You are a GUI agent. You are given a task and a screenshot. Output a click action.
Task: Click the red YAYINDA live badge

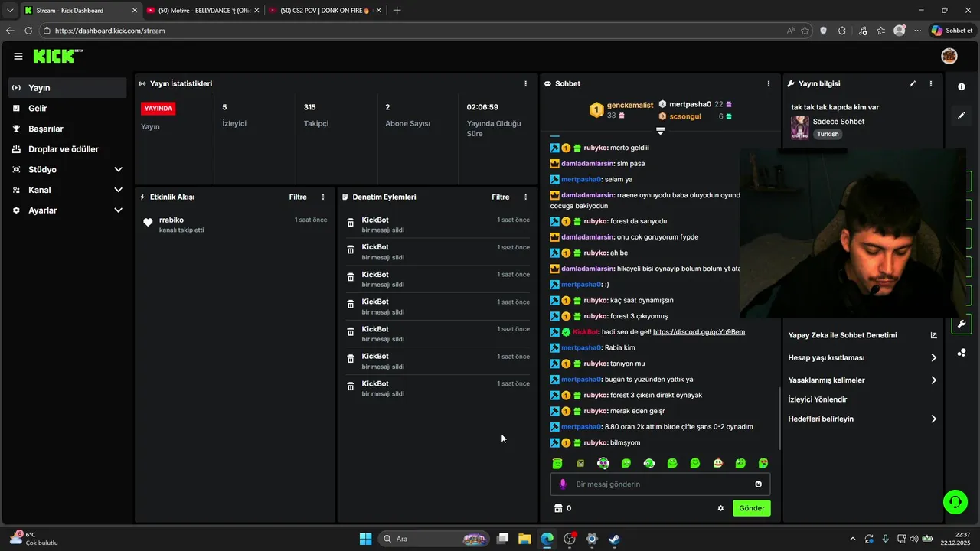click(x=158, y=109)
